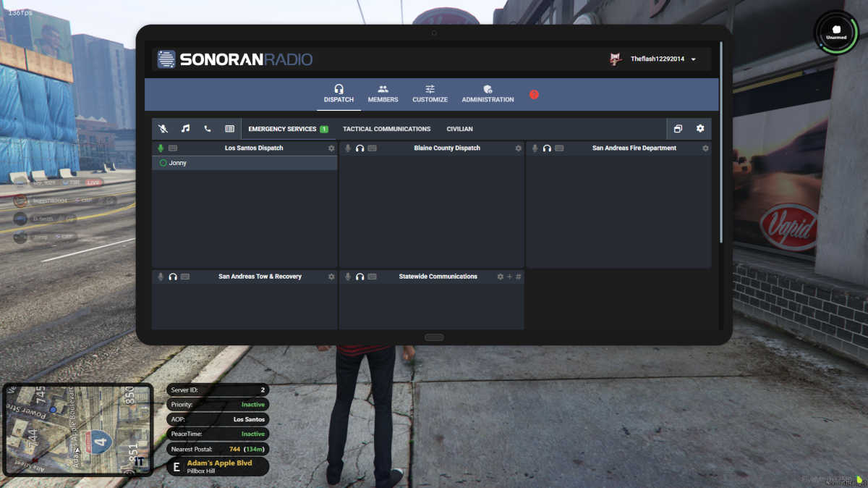Toggle microphone on San Andreas Tow & Recovery
The width and height of the screenshot is (868, 488).
point(161,277)
